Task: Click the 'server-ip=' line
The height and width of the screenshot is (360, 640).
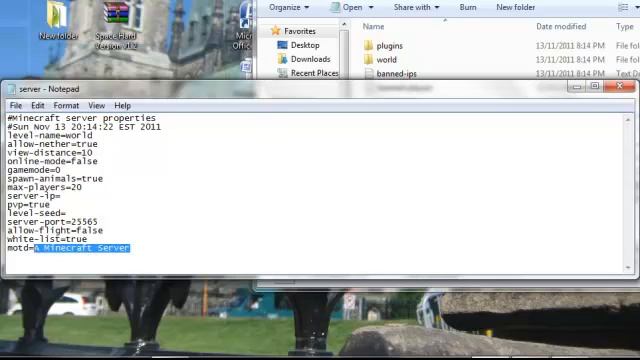Action: coord(34,196)
